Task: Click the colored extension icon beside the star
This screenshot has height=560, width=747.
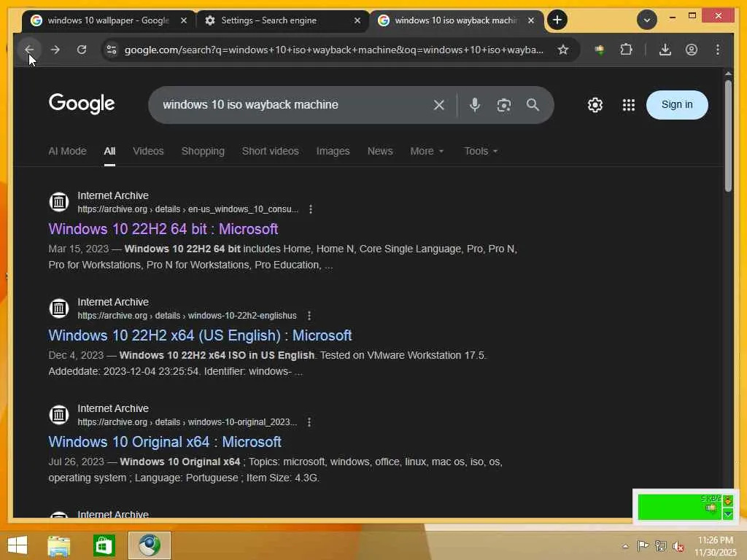Action: click(x=600, y=50)
